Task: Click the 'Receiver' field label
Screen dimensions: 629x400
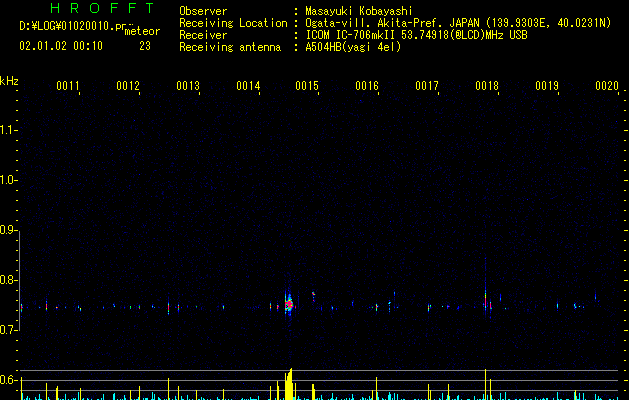Action: (x=203, y=35)
